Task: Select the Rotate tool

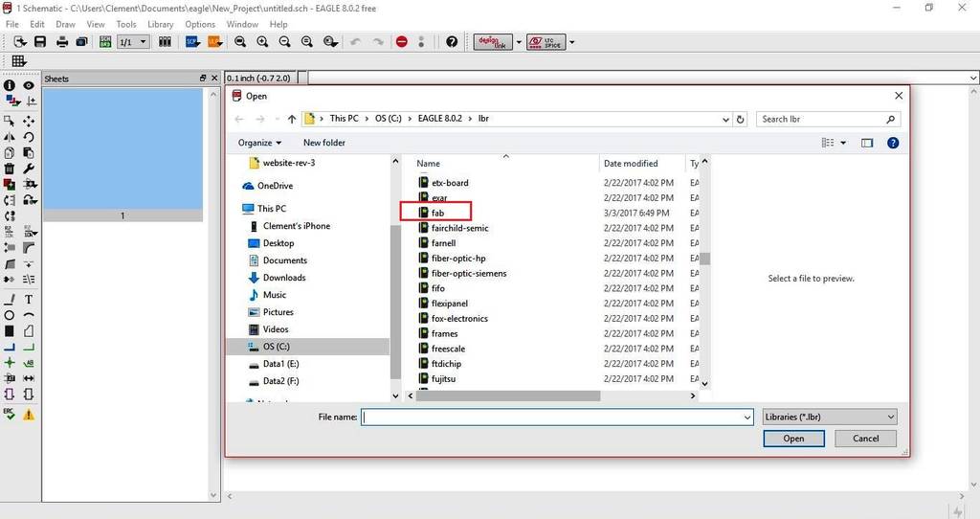Action: [x=29, y=137]
